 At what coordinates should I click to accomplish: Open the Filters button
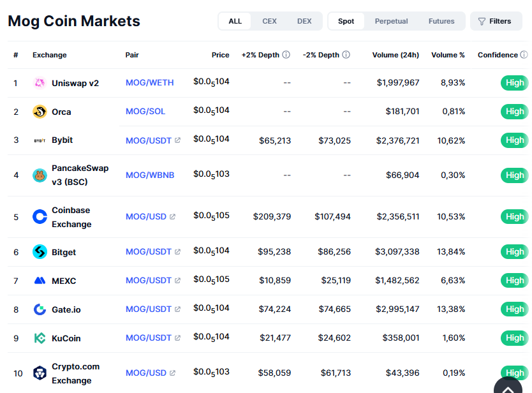pos(496,21)
